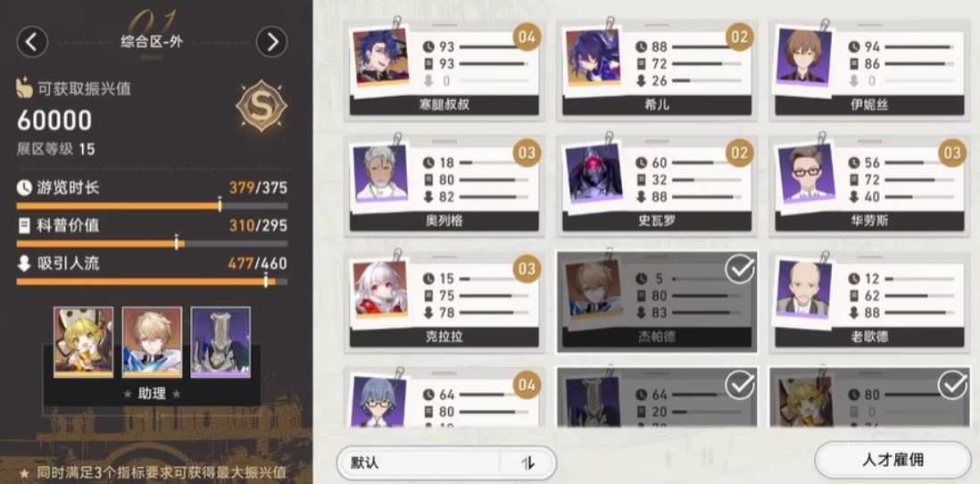Click the 综合区-外 zone title

(x=153, y=42)
